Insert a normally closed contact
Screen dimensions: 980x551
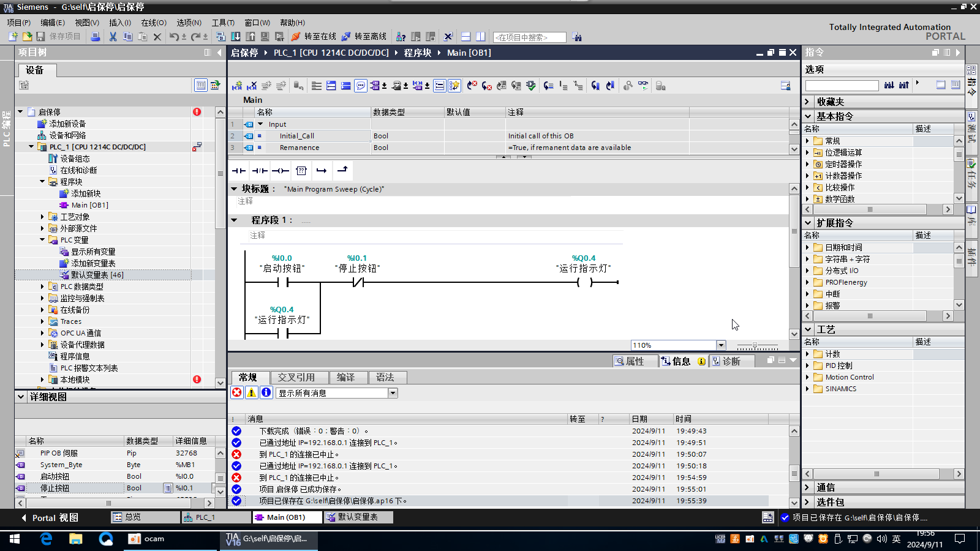coord(260,171)
